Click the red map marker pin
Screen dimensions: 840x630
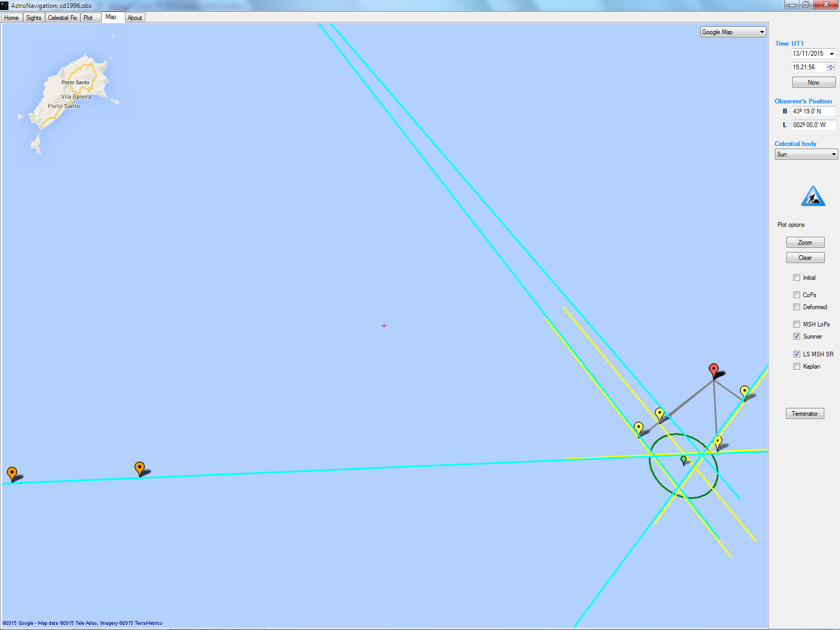(713, 370)
